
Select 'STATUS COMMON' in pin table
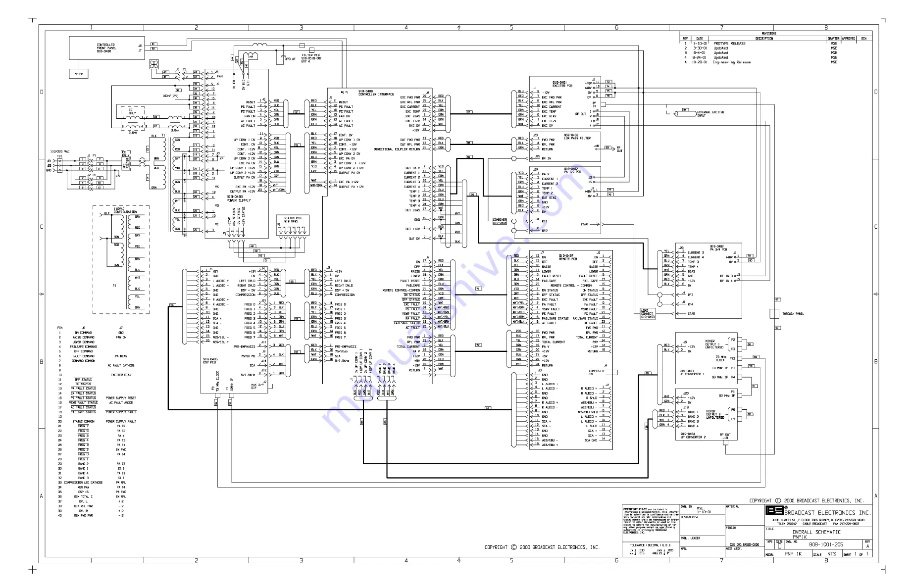83,422
